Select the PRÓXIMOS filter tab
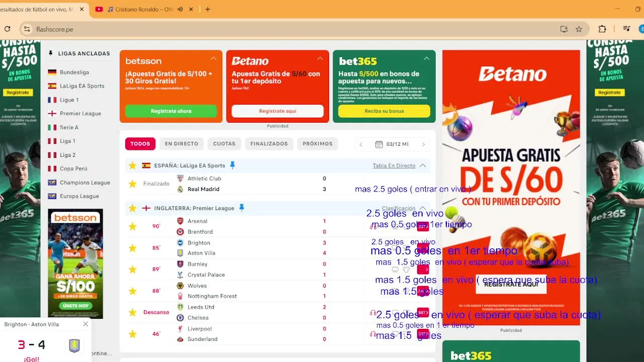Image resolution: width=644 pixels, height=362 pixels. tap(317, 144)
